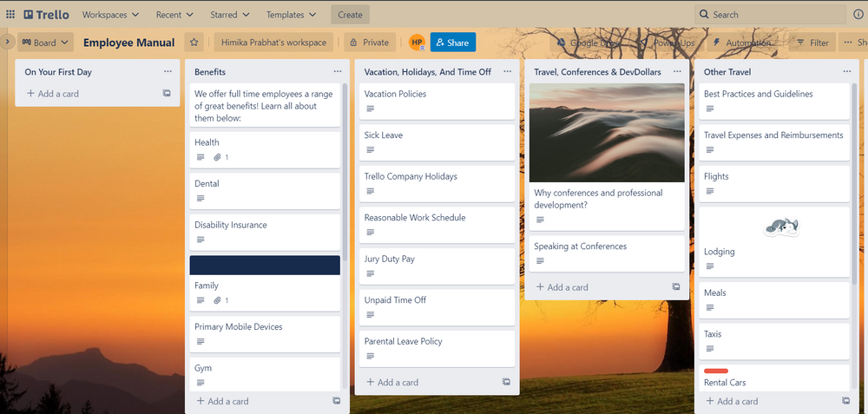Screen dimensions: 868x414
Task: Click the Search input field
Action: coord(771,15)
